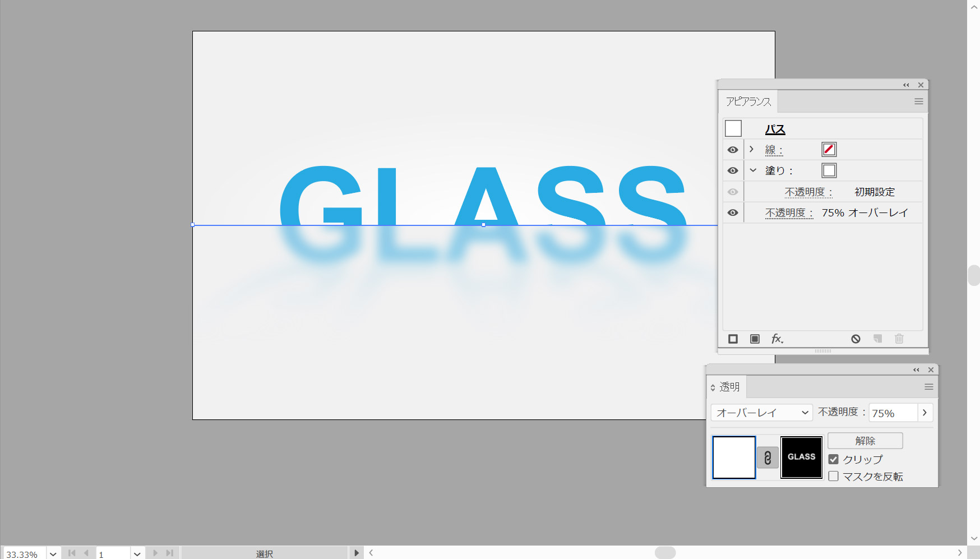Click Add New Fill icon in Appearance panel
The image size is (980, 559).
tap(755, 339)
